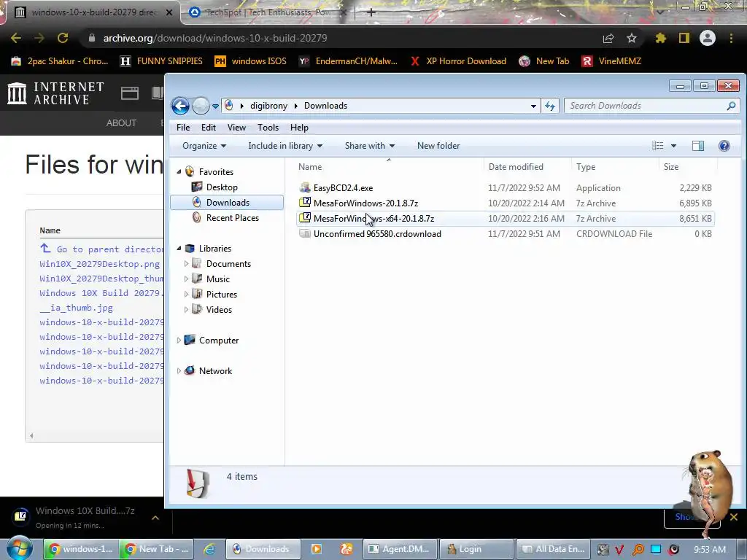Bookmark this page with star icon
This screenshot has height=560, width=747.
pyautogui.click(x=632, y=38)
